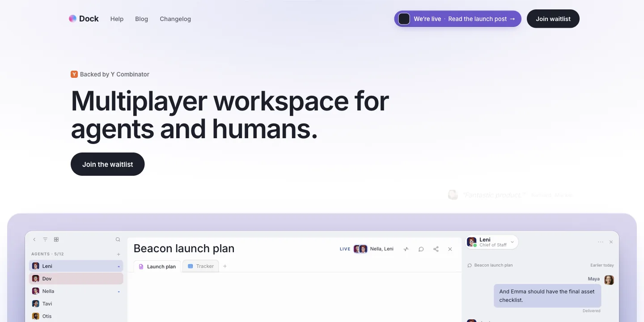Click the AGENTS 5/12 section label
The height and width of the screenshot is (322, 644).
point(47,254)
